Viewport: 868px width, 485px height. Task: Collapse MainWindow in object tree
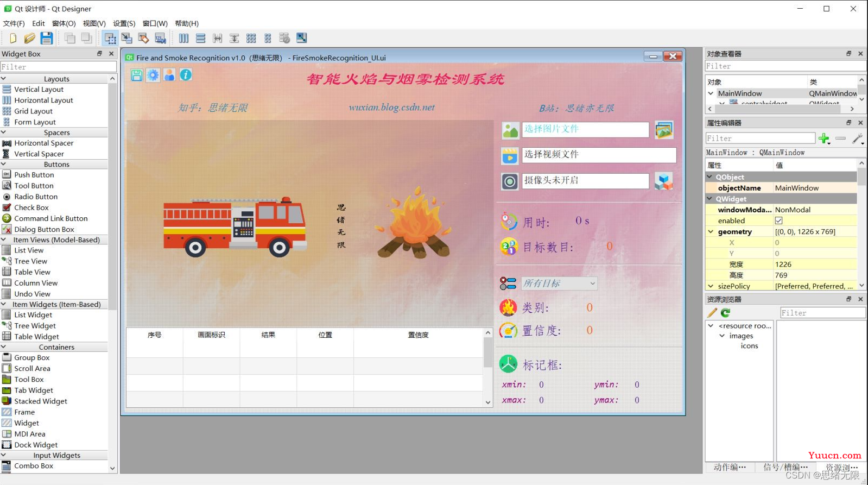(711, 93)
